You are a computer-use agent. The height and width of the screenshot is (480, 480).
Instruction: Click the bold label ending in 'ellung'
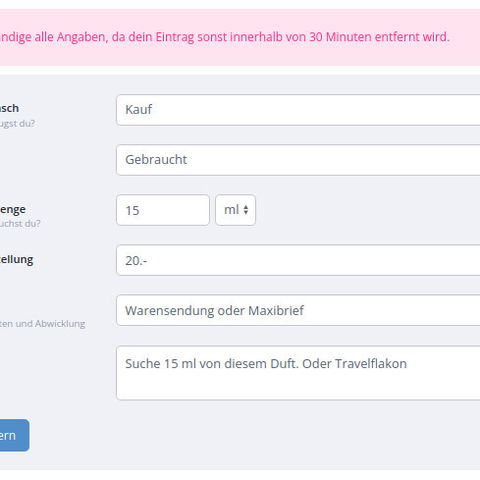[16, 259]
